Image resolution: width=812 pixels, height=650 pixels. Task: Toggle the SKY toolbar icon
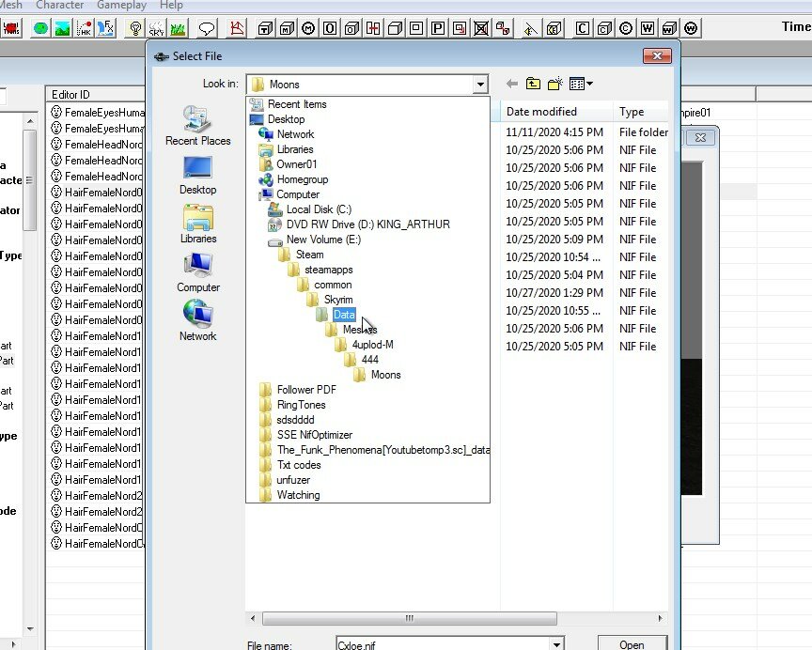pyautogui.click(x=156, y=28)
